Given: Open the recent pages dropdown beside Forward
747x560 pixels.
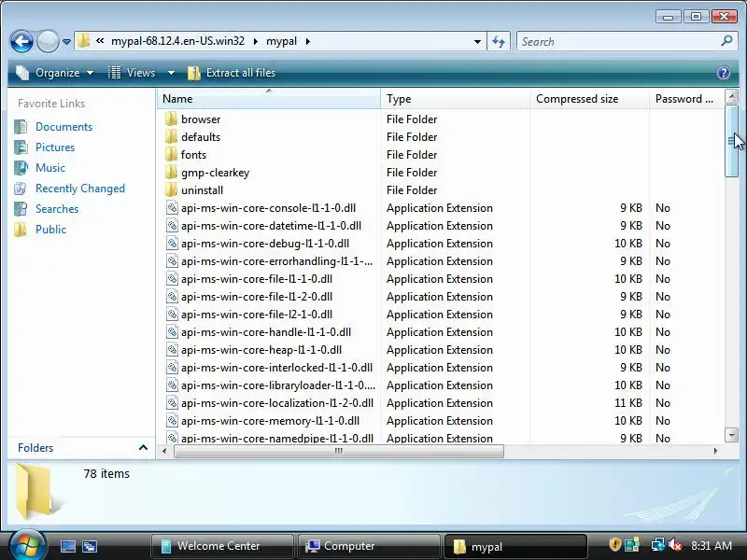Looking at the screenshot, I should pos(66,42).
